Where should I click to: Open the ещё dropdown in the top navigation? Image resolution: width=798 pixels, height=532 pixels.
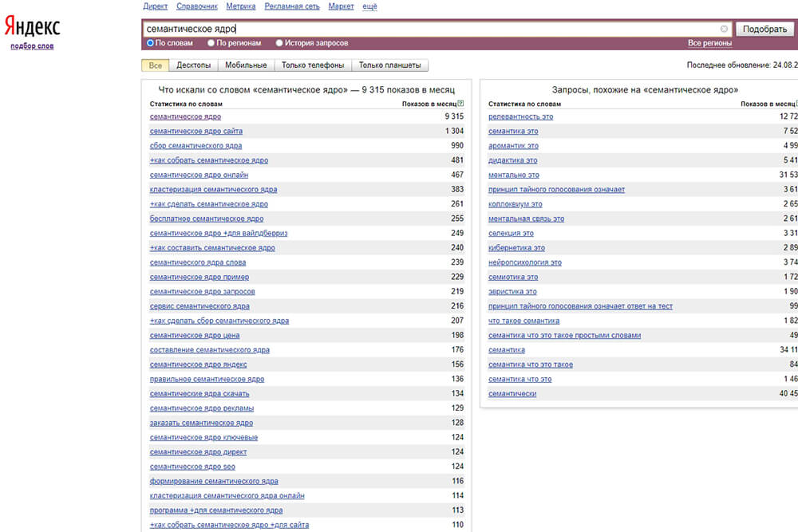[x=370, y=6]
